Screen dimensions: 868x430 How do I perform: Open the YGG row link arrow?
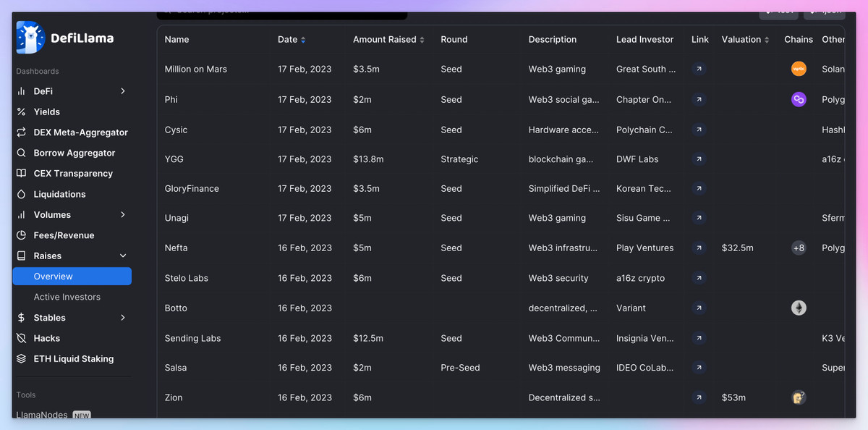pyautogui.click(x=699, y=159)
